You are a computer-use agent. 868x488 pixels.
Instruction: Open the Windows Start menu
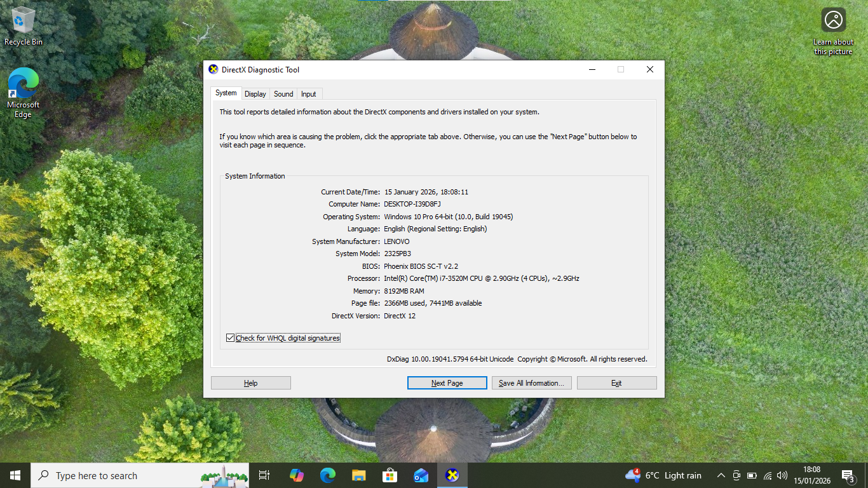[15, 475]
